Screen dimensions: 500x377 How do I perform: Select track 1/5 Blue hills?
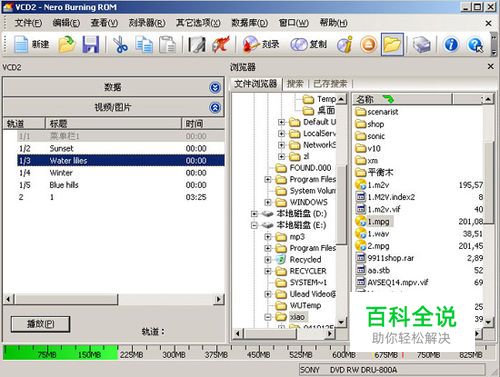pos(121,185)
